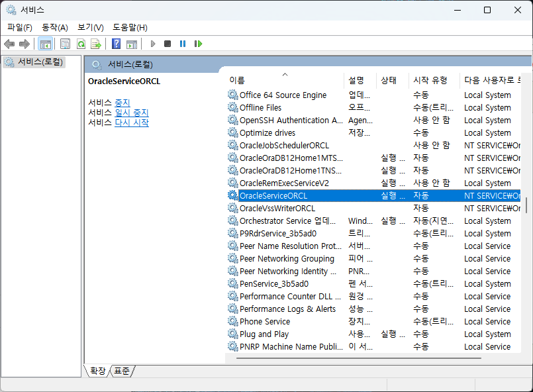Click the Export List toolbar icon

pyautogui.click(x=96, y=44)
